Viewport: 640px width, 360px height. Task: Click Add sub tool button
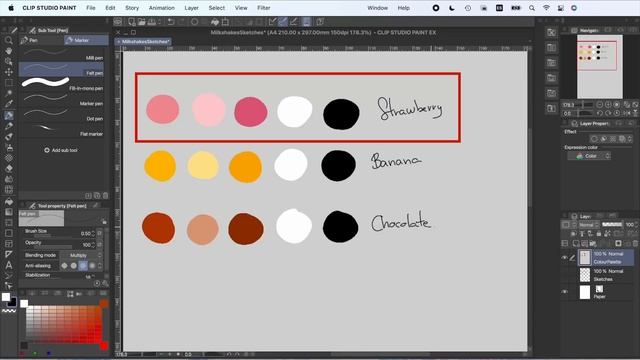(61, 150)
